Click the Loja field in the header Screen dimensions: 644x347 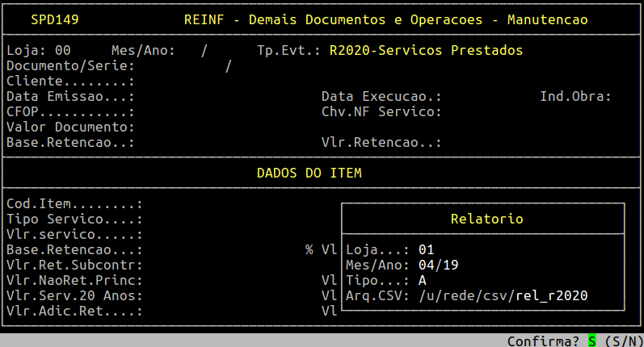(63, 51)
